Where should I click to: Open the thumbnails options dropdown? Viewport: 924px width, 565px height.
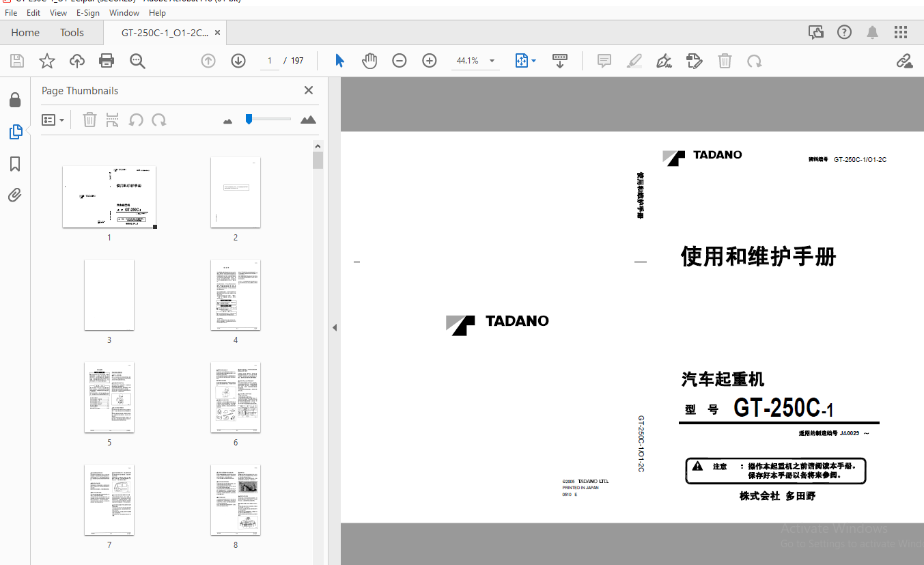[53, 120]
